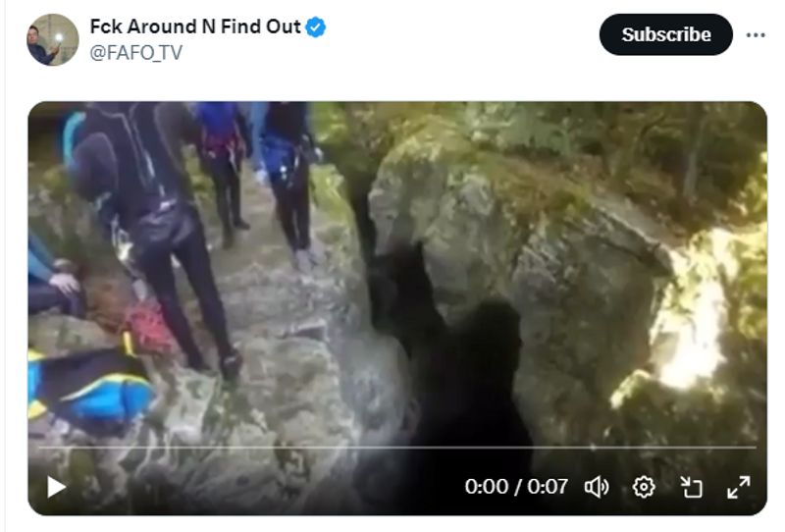Image resolution: width=785 pixels, height=532 pixels.
Task: Subscribe to Fck Around N Find Out
Action: point(666,34)
